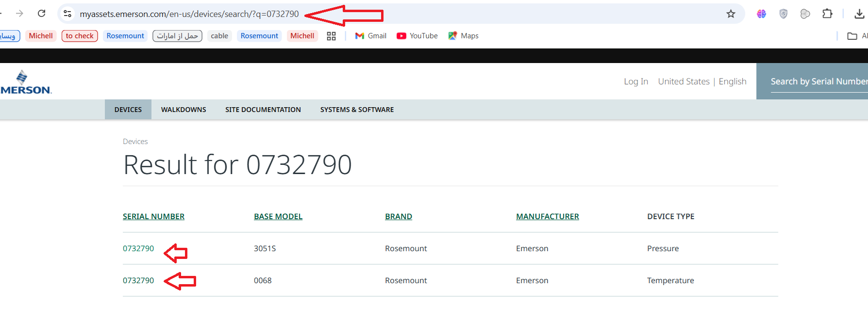The height and width of the screenshot is (321, 868).
Task: Click 'Emerson' manufacturer in the 0068 row
Action: (x=532, y=280)
